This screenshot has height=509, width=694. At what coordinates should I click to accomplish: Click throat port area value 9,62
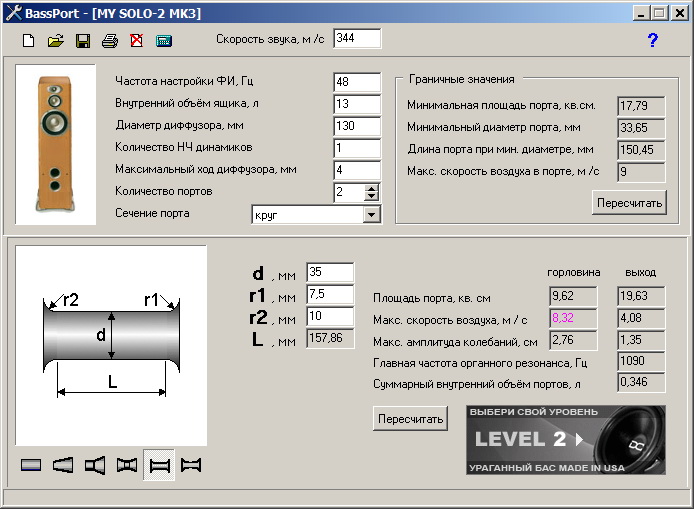[x=573, y=296]
